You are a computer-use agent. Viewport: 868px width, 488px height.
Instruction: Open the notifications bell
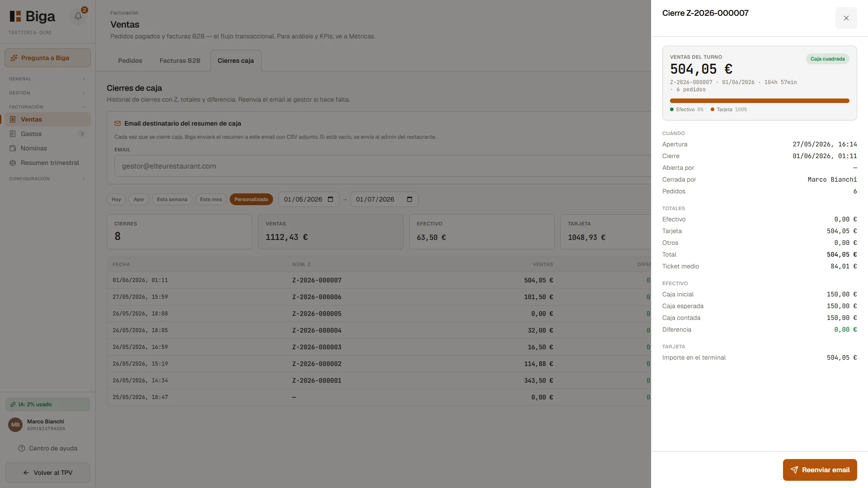pyautogui.click(x=78, y=16)
